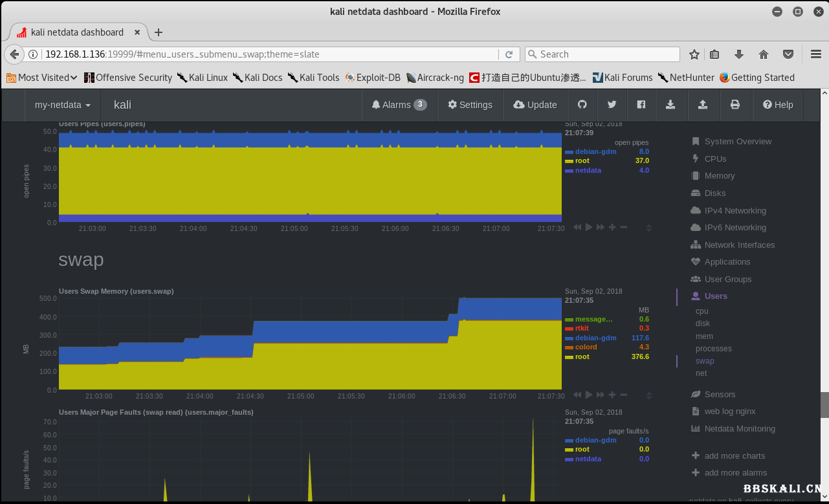Click the page vertical scrollbar thumb
Image resolution: width=829 pixels, height=504 pixels.
tap(824, 405)
